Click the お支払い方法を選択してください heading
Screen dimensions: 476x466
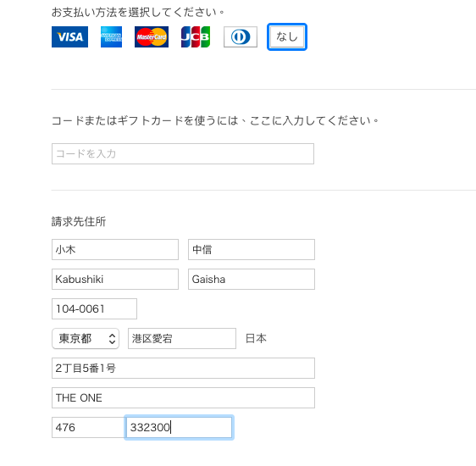(x=138, y=12)
